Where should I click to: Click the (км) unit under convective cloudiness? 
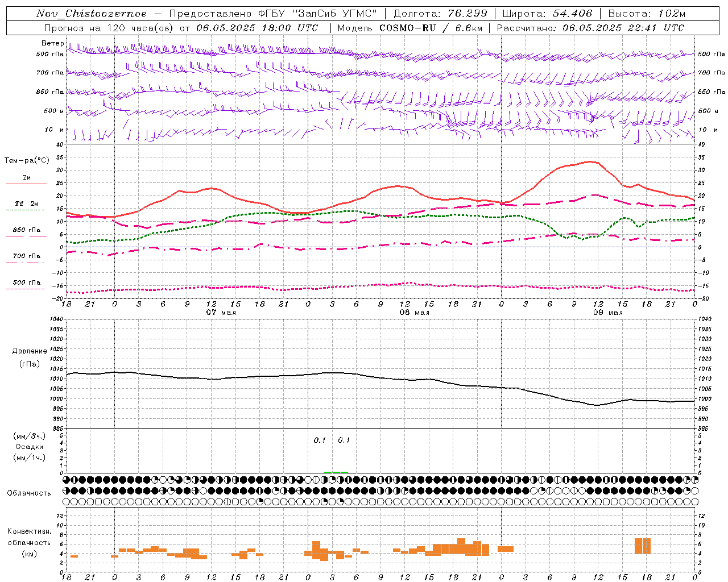click(x=29, y=553)
